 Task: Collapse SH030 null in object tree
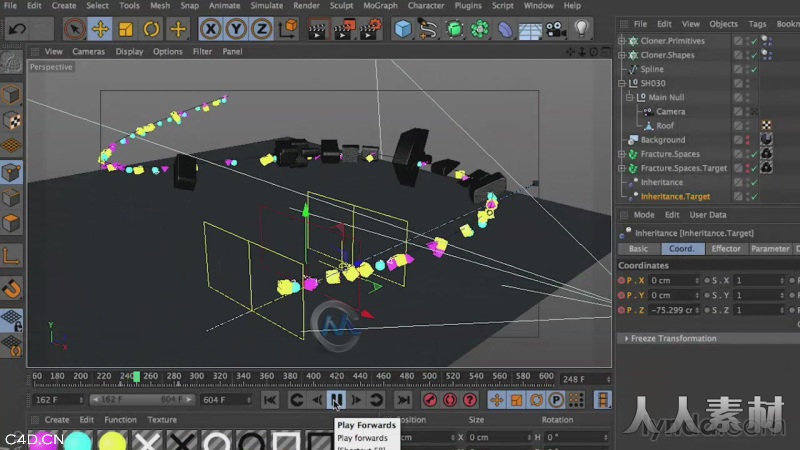tap(621, 83)
